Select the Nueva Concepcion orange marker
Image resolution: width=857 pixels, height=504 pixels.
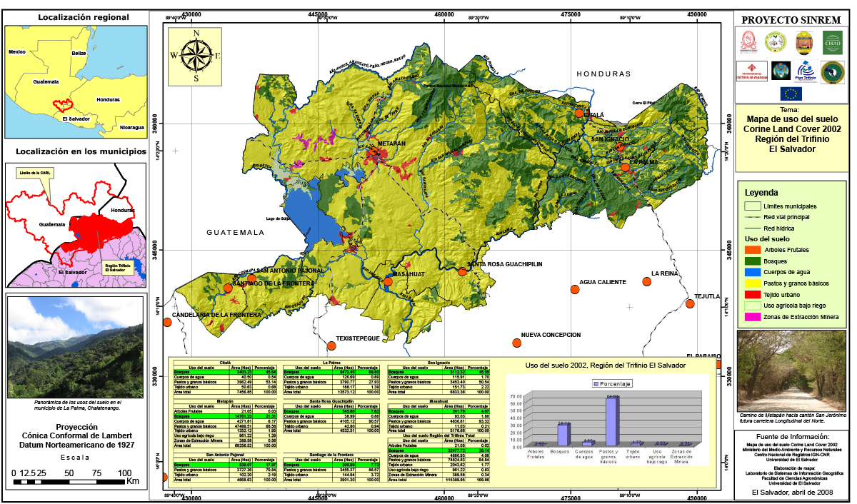[517, 343]
